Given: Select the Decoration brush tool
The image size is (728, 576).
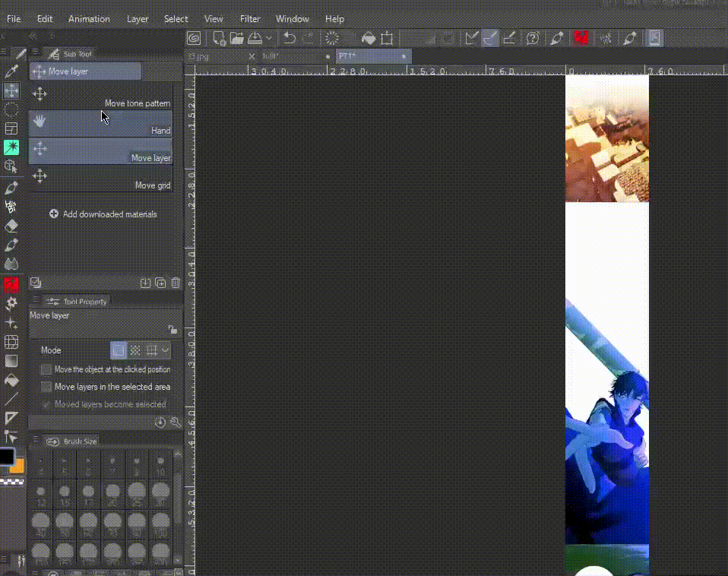Looking at the screenshot, I should (x=11, y=207).
